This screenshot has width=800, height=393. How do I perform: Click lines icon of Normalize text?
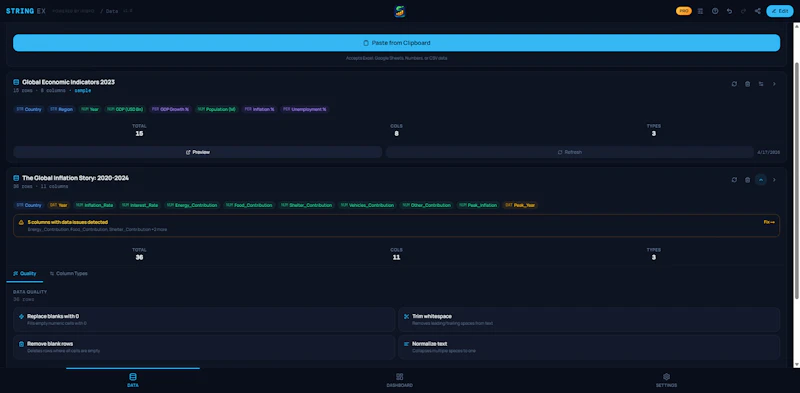click(407, 344)
